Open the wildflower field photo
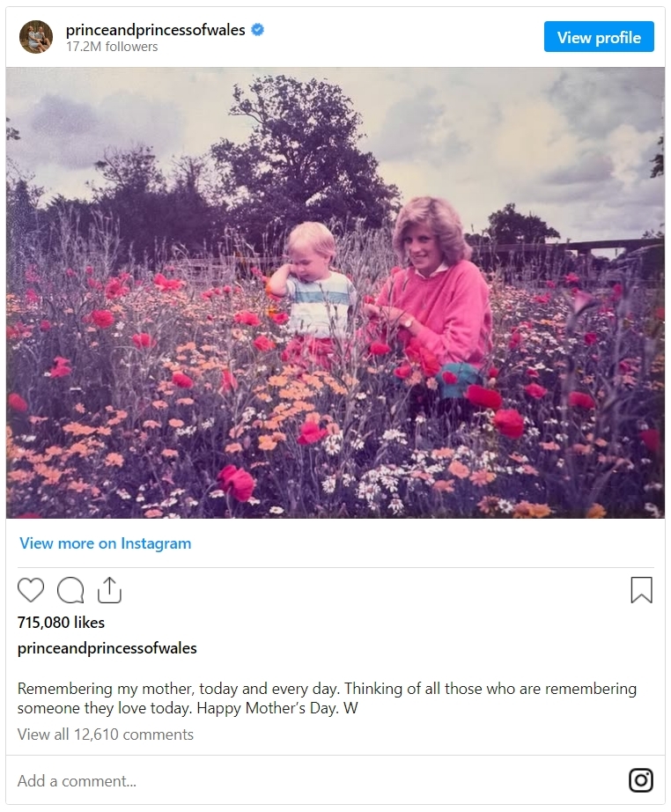The image size is (671, 812). point(335,292)
